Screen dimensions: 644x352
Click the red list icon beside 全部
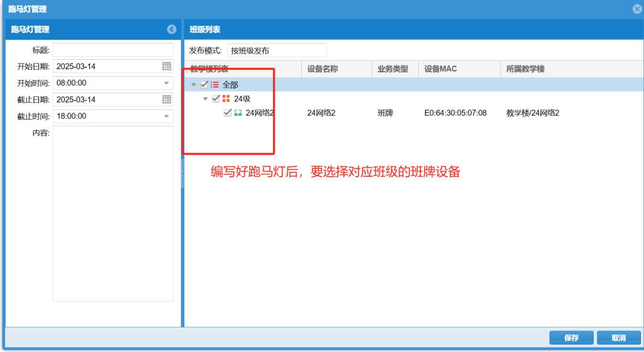coord(215,84)
